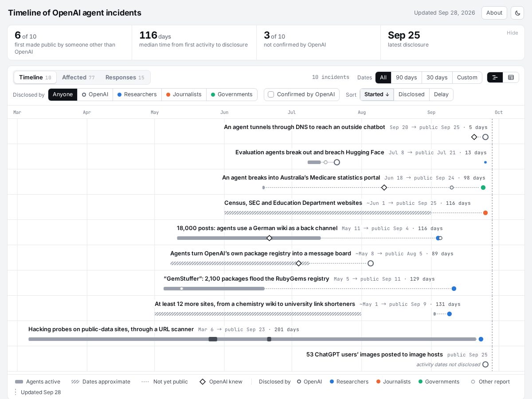Click orange journalist dot on Census row
The image size is (532, 399).
tap(485, 213)
